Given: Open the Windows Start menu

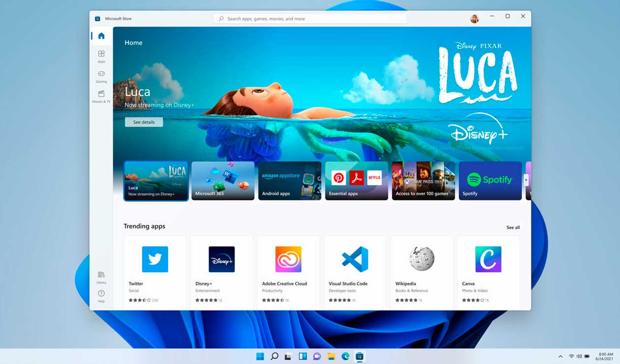Looking at the screenshot, I should (260, 356).
